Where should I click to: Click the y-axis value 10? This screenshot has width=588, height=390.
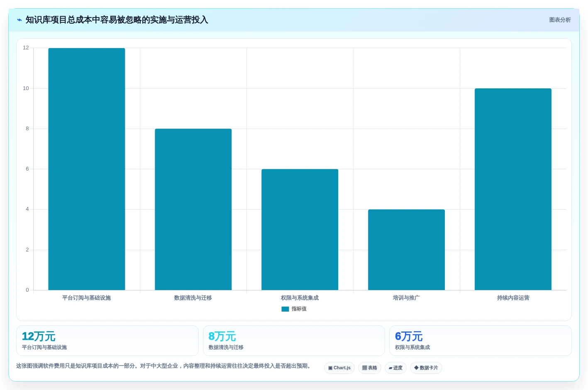26,88
